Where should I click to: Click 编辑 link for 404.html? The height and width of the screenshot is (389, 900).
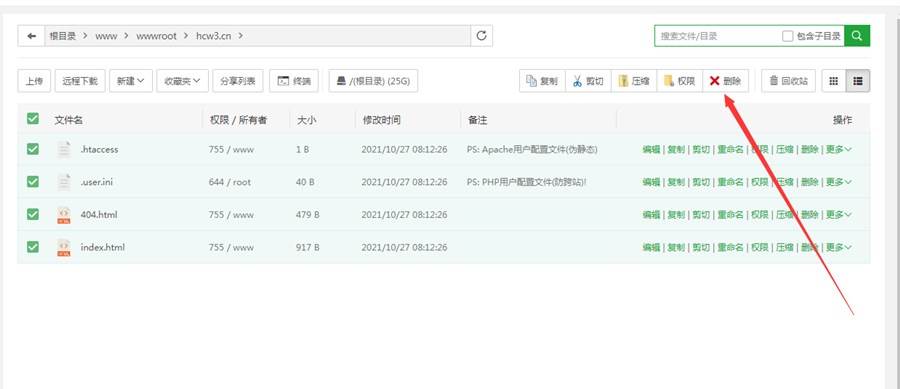(651, 215)
